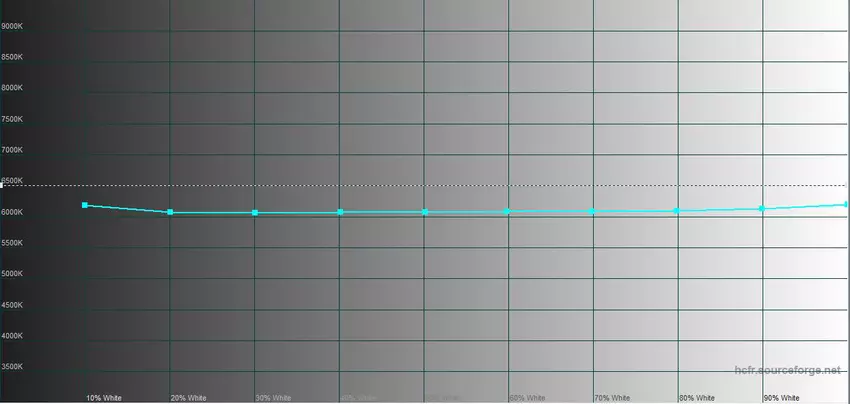Screen dimensions: 850x404
Task: Click the "70% White" axis label
Action: 612,397
